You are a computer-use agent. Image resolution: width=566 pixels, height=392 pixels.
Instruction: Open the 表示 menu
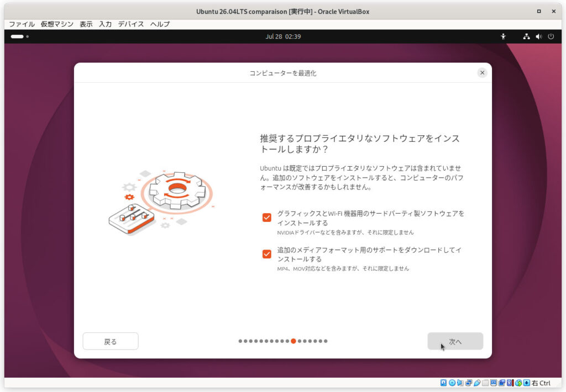86,24
